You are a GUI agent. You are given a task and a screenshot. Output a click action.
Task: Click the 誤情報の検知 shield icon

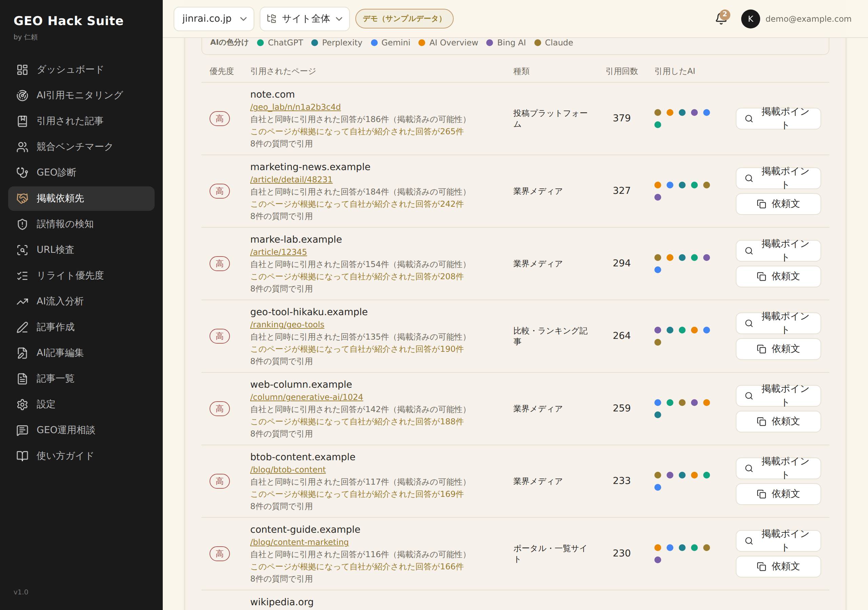(x=22, y=224)
